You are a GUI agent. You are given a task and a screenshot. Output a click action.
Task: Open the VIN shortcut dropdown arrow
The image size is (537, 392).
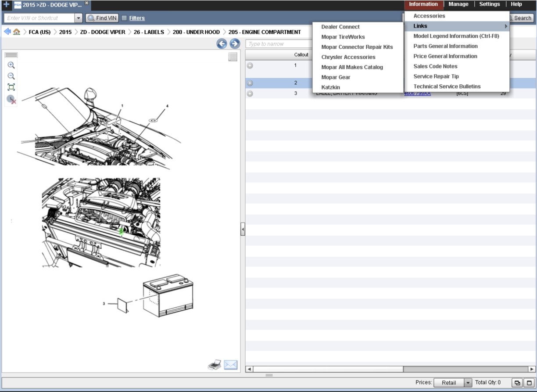(79, 18)
